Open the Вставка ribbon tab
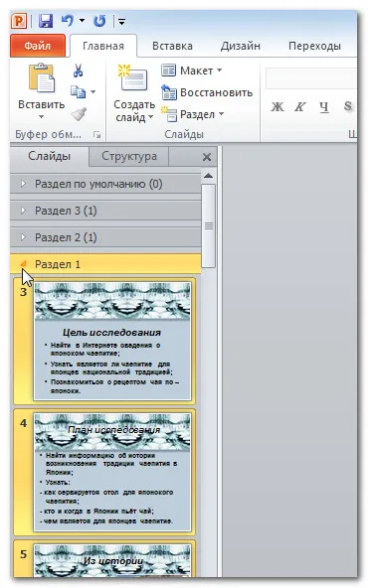The height and width of the screenshot is (588, 368). (x=172, y=46)
